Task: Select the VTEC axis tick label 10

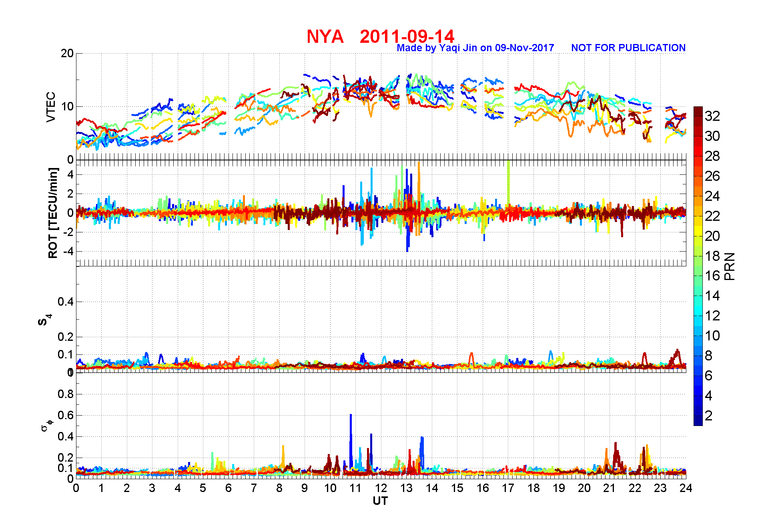Action: [67, 106]
